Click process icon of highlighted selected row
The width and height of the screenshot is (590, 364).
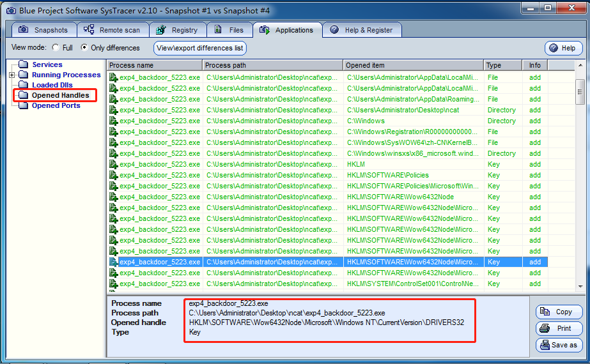click(x=113, y=262)
